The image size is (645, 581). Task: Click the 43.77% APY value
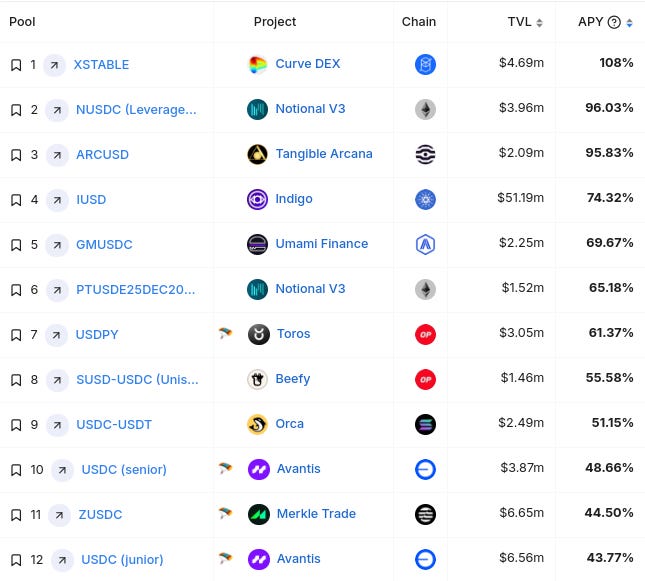[610, 558]
